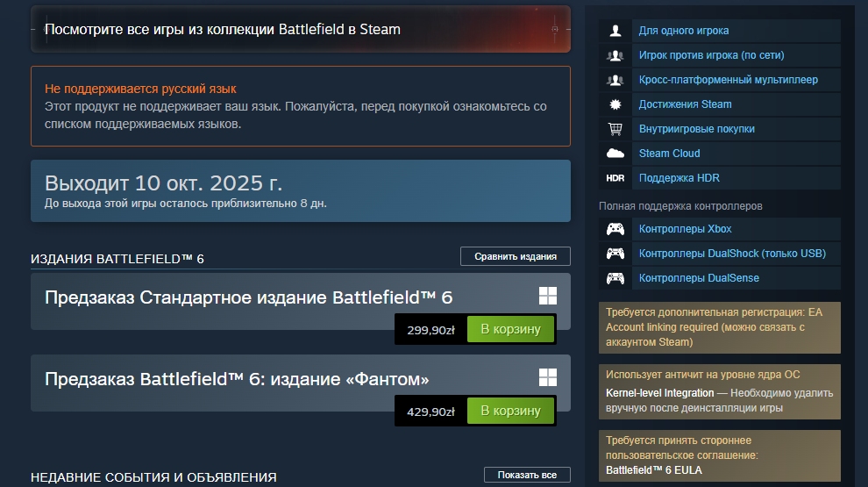Add Standard edition to cart for 299,90zł
The width and height of the screenshot is (868, 487).
pos(510,330)
